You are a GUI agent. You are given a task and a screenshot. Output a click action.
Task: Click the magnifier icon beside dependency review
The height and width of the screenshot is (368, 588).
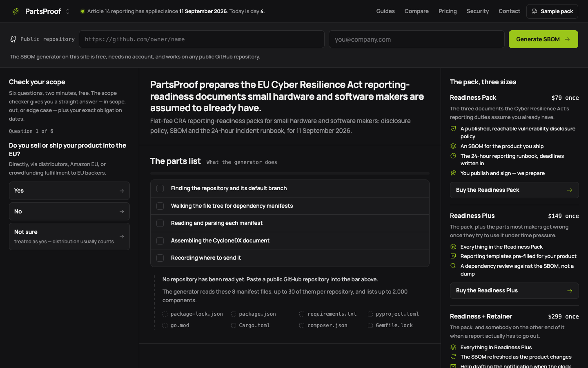[x=453, y=266]
